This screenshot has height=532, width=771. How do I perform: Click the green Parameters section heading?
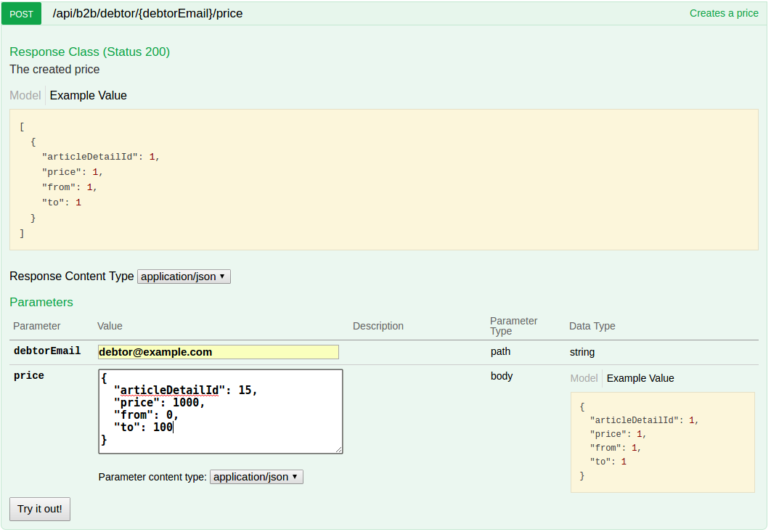41,303
